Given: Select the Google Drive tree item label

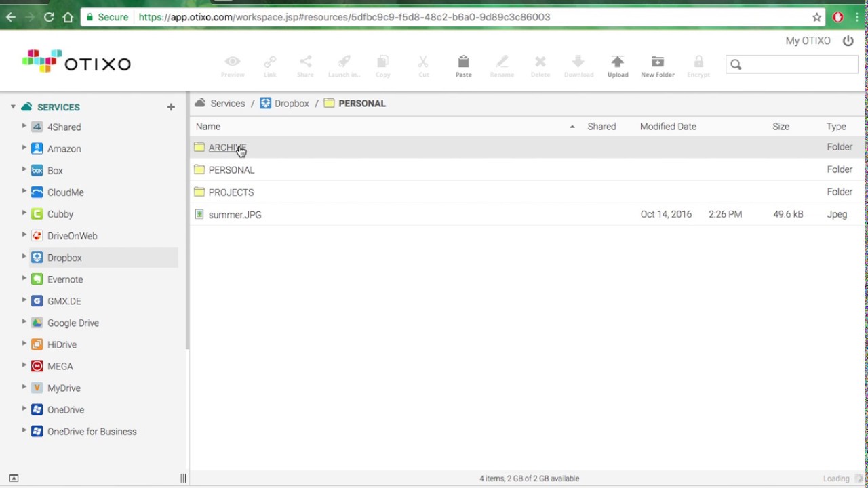Looking at the screenshot, I should (73, 323).
